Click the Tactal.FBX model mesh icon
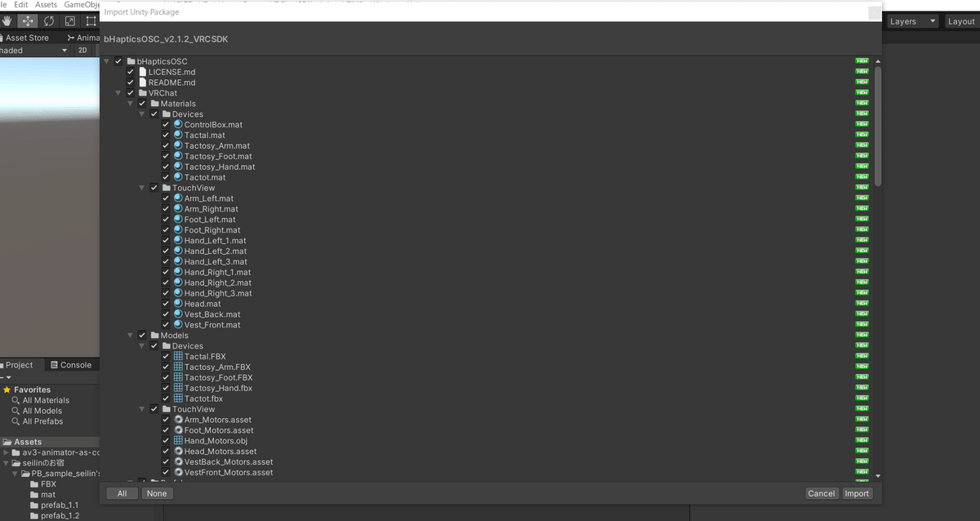This screenshot has width=980, height=521. click(x=178, y=356)
